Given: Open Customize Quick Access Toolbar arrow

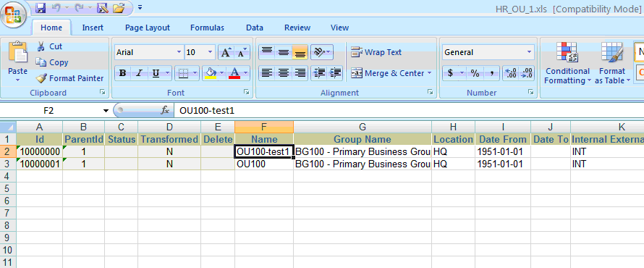Looking at the screenshot, I should click(x=140, y=7).
